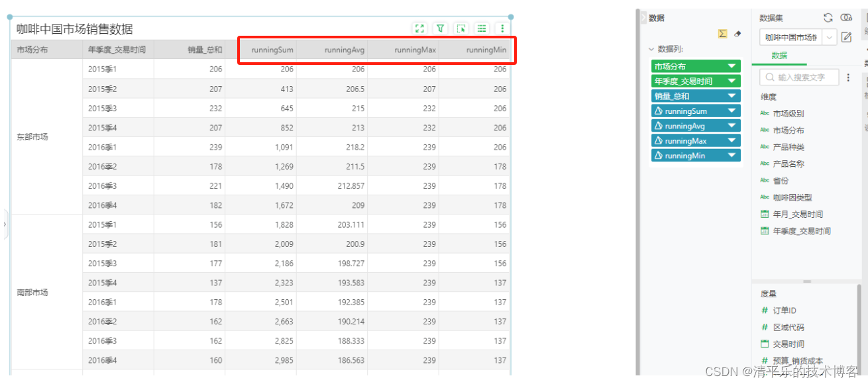Screen dimensions: 868x384
Task: Maximize the coffee sales table component
Action: click(x=419, y=28)
